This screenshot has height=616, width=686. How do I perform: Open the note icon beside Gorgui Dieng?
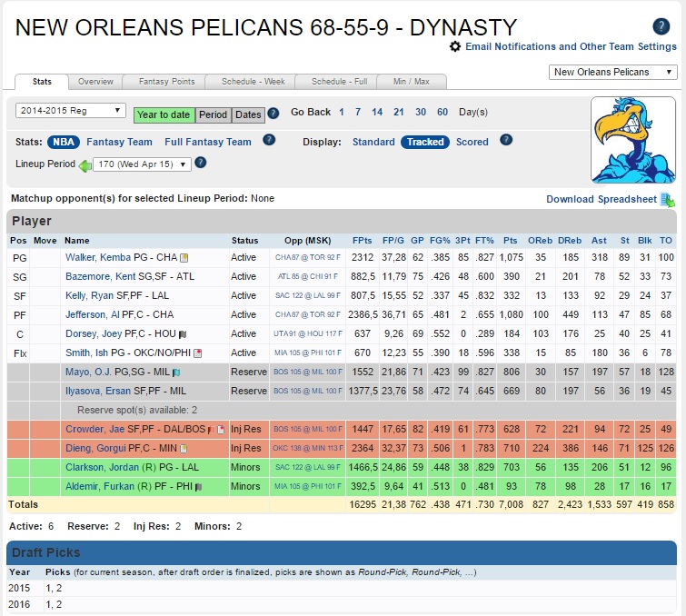pyautogui.click(x=184, y=449)
